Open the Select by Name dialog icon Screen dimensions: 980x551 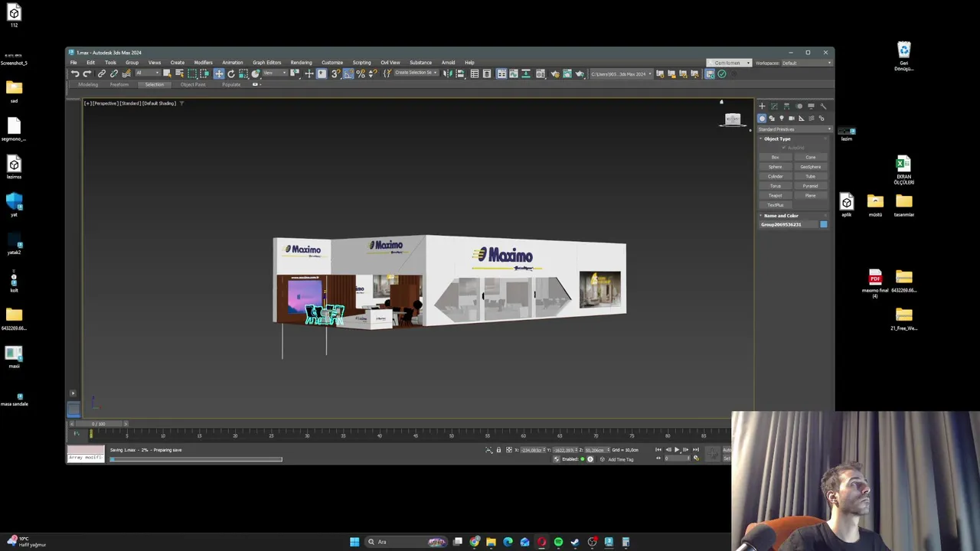pos(180,73)
